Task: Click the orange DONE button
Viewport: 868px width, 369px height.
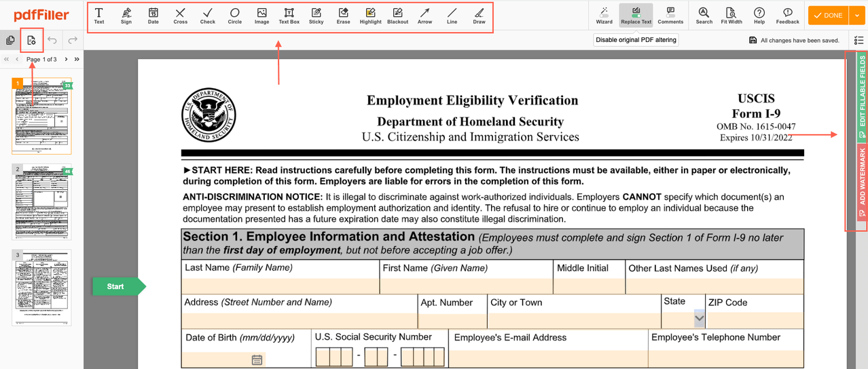Action: tap(829, 15)
